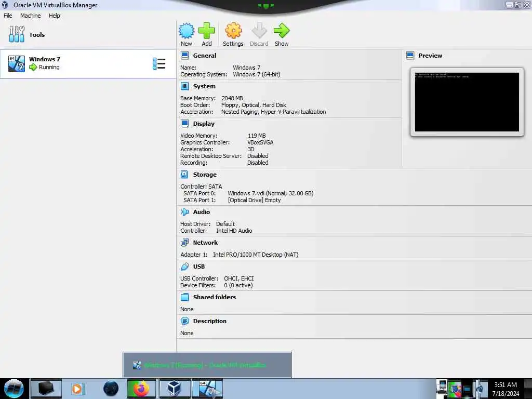Click the Description heading
This screenshot has height=399, width=532.
[x=210, y=321]
